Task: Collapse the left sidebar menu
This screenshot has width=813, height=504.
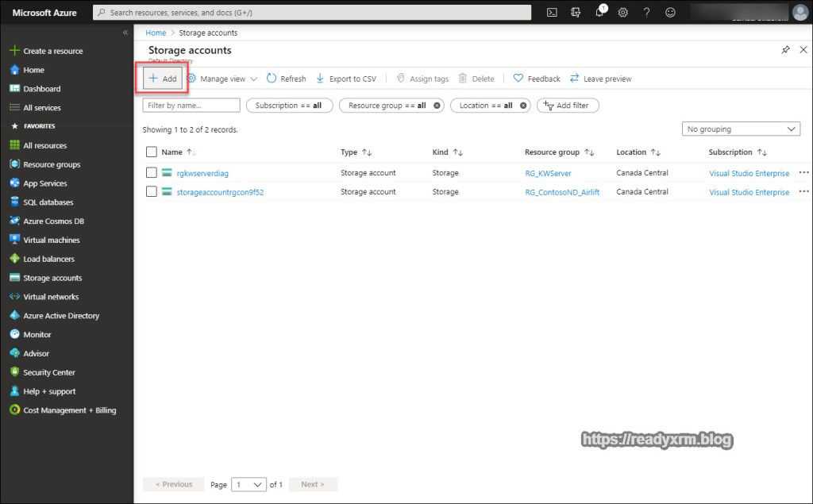Action: pyautogui.click(x=125, y=33)
